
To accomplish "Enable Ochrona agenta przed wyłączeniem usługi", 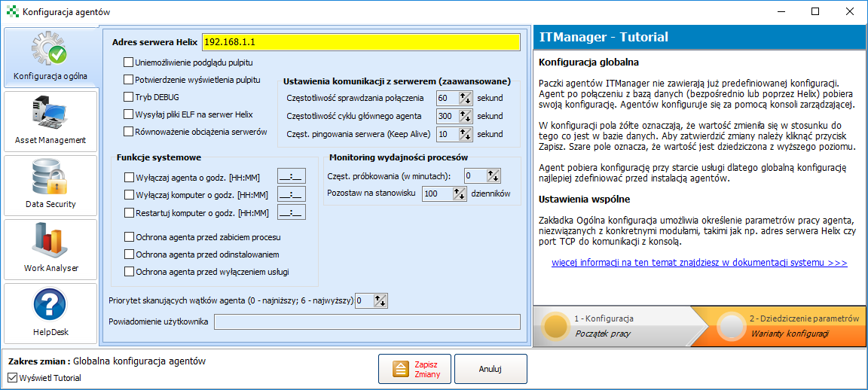I will (128, 272).
